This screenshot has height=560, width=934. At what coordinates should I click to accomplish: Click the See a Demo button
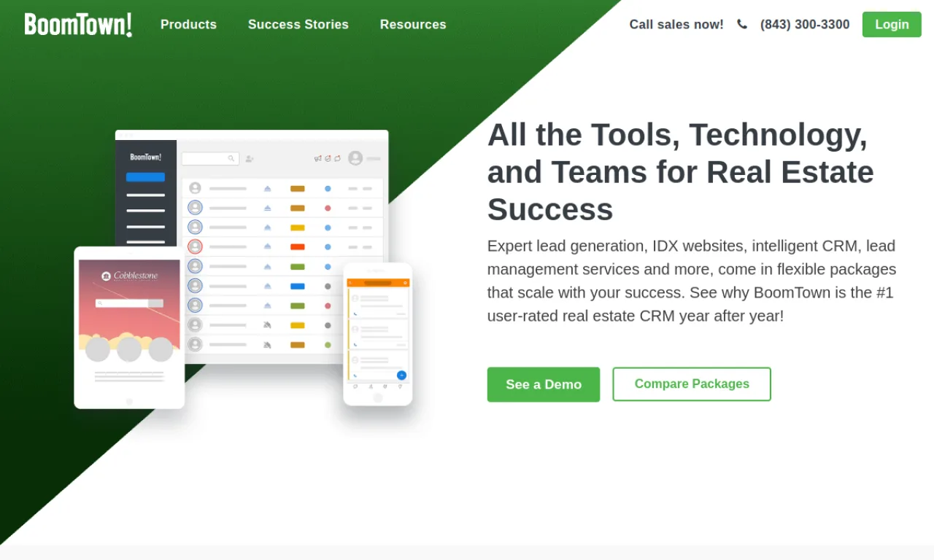click(544, 384)
